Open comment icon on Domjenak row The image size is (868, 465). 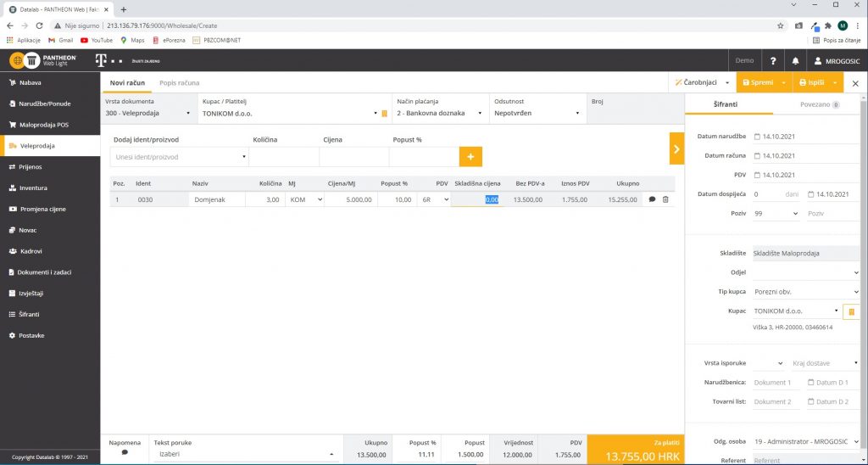point(652,199)
